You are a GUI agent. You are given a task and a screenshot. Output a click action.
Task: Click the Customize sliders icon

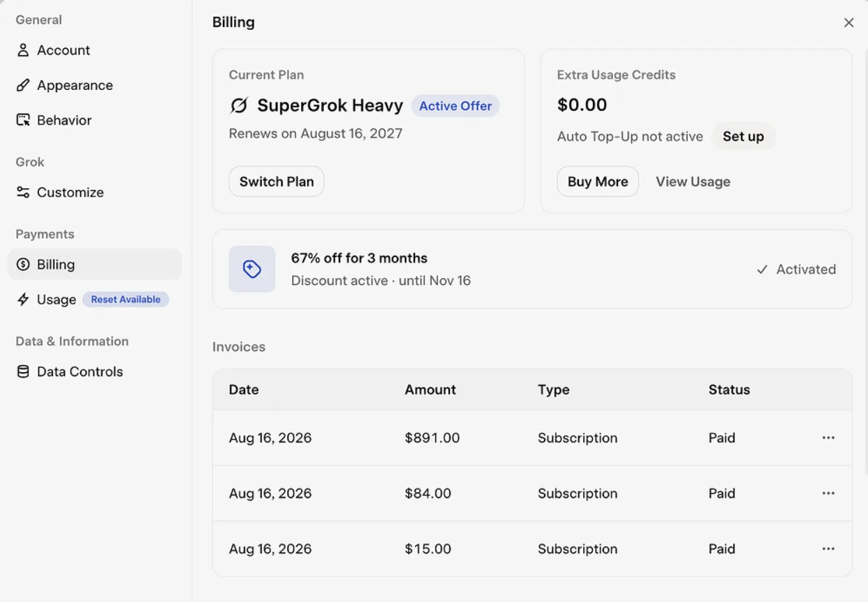[23, 192]
